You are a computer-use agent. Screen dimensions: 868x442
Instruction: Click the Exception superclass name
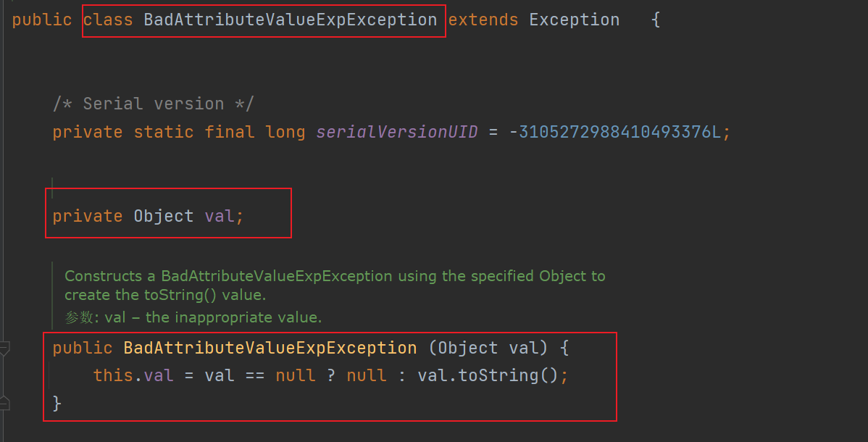tap(574, 20)
